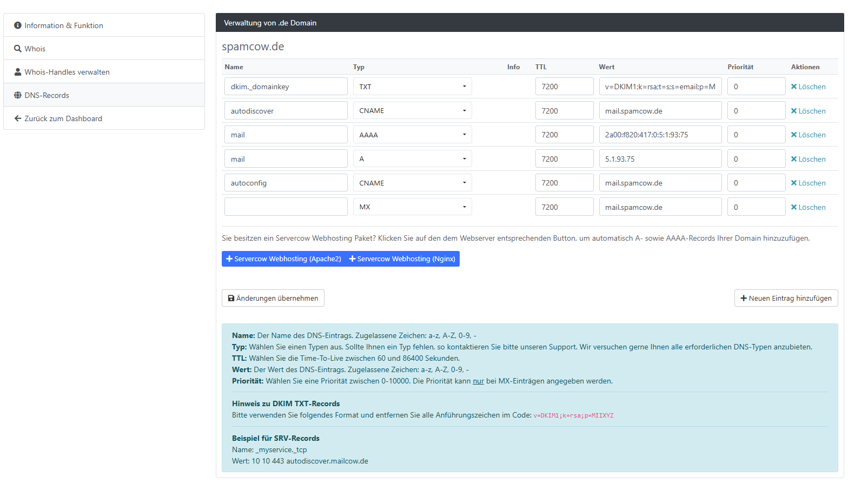Click the Typ column header
Screen dimensions: 868x483
(359, 67)
